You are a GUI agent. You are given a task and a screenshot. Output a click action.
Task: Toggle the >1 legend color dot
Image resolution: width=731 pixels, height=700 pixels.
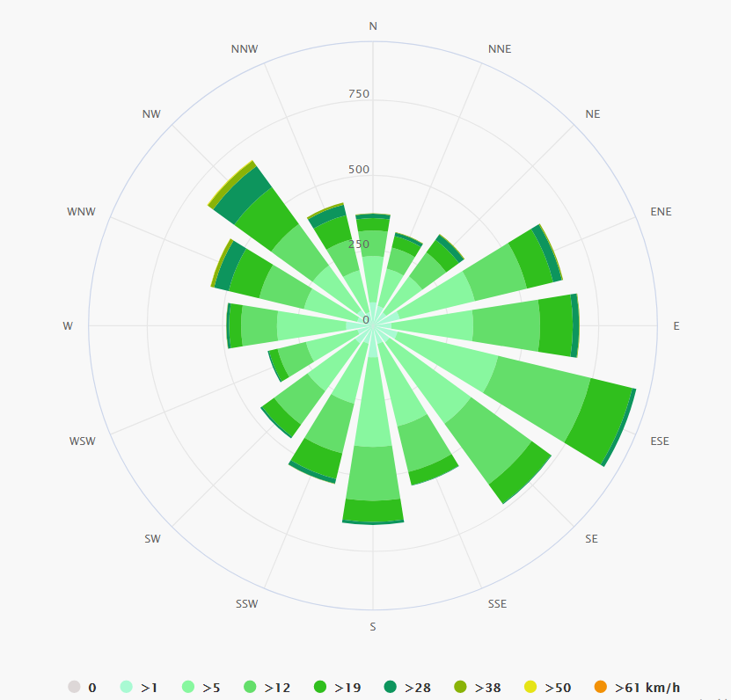click(x=127, y=687)
